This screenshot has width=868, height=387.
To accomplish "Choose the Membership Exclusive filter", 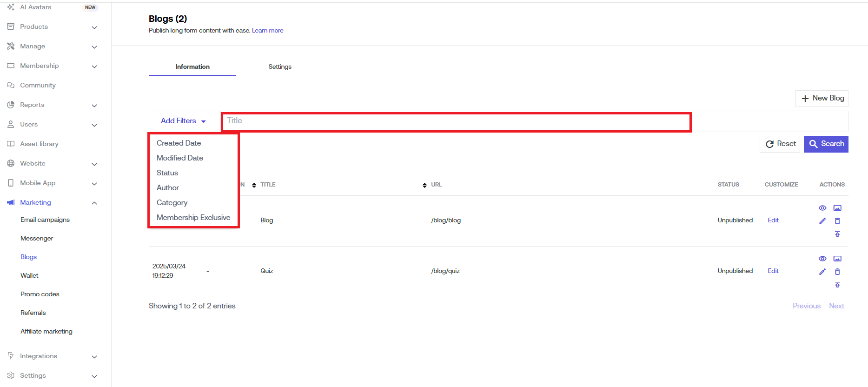I will (x=193, y=218).
